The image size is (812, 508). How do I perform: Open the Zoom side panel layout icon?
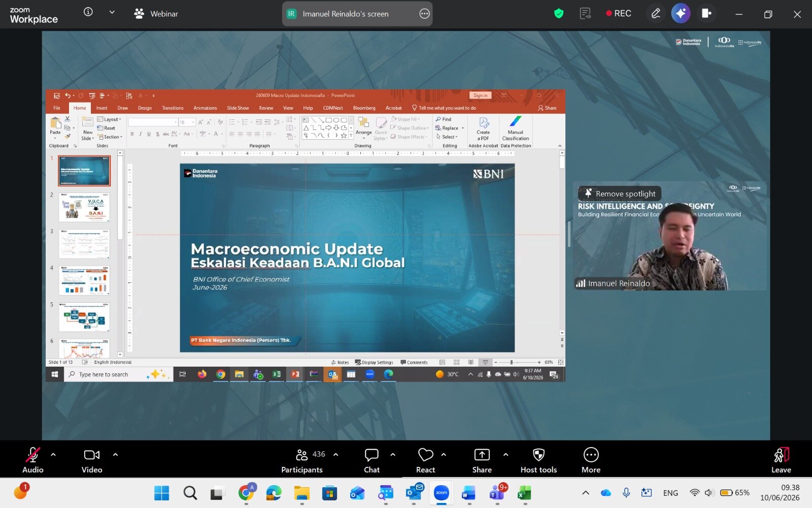point(706,14)
